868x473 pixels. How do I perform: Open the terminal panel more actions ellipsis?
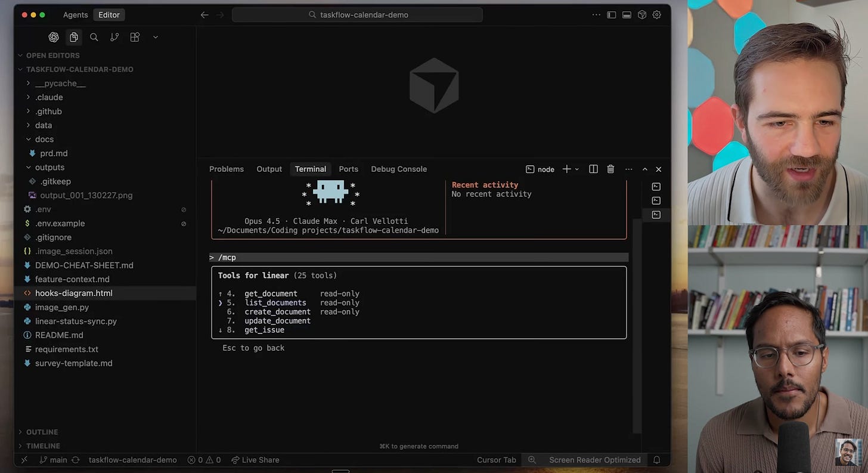click(628, 169)
